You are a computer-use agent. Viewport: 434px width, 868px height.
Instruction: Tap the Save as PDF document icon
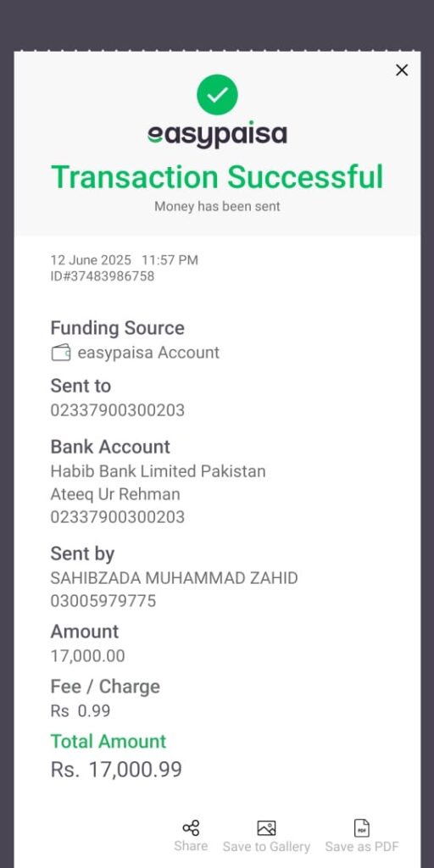[361, 828]
